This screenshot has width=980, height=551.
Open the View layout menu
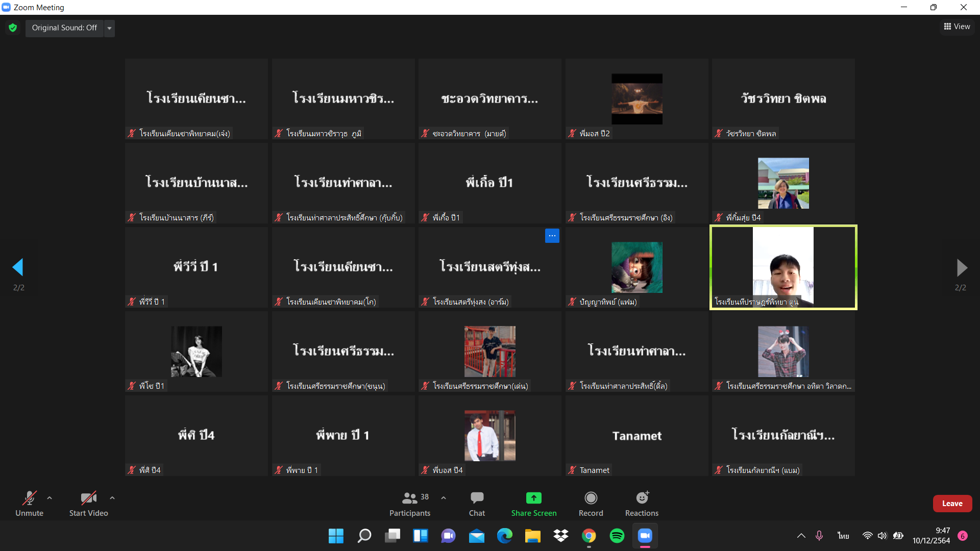pos(957,27)
